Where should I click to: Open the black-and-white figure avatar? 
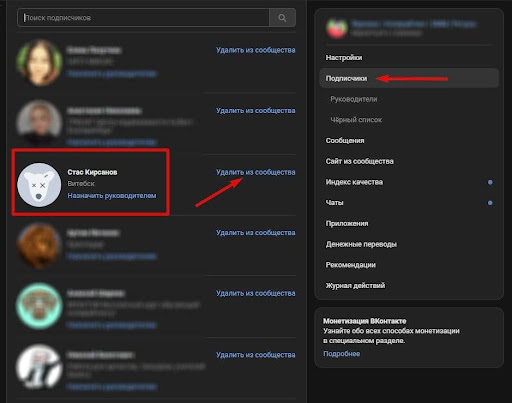pyautogui.click(x=39, y=367)
